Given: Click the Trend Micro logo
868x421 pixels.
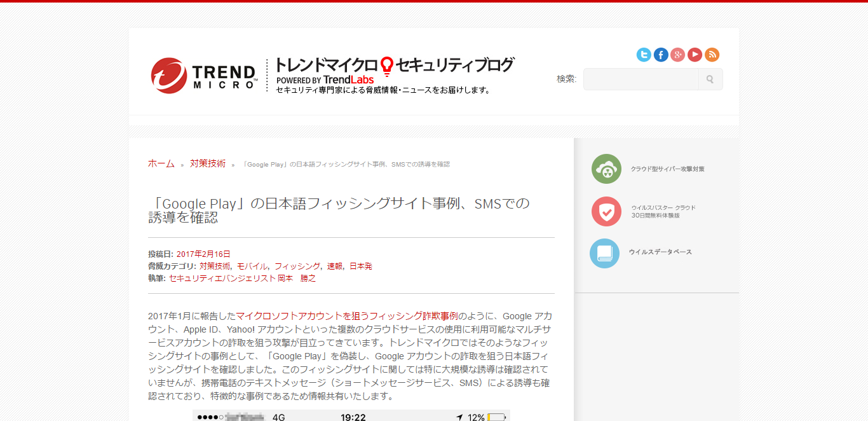Looking at the screenshot, I should pos(204,75).
